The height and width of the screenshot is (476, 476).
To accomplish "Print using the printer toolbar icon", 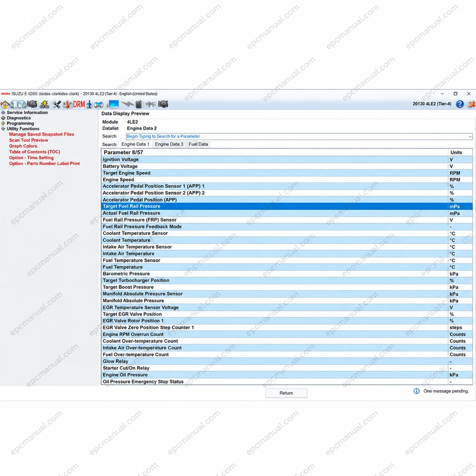I will tap(99, 105).
